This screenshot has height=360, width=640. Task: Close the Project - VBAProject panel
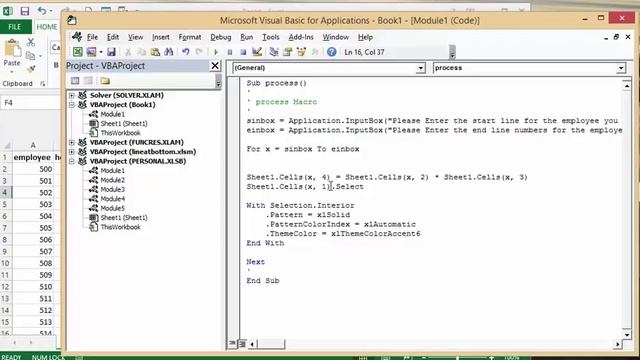pyautogui.click(x=215, y=66)
